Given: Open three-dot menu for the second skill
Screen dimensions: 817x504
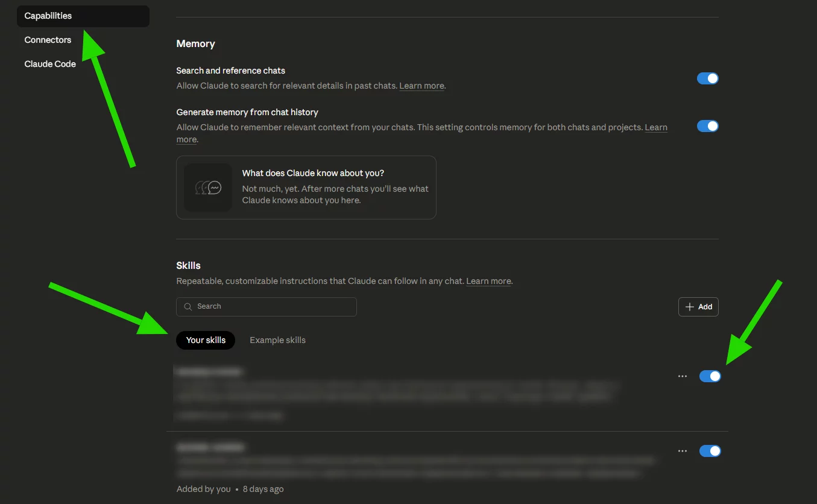Looking at the screenshot, I should coord(682,451).
